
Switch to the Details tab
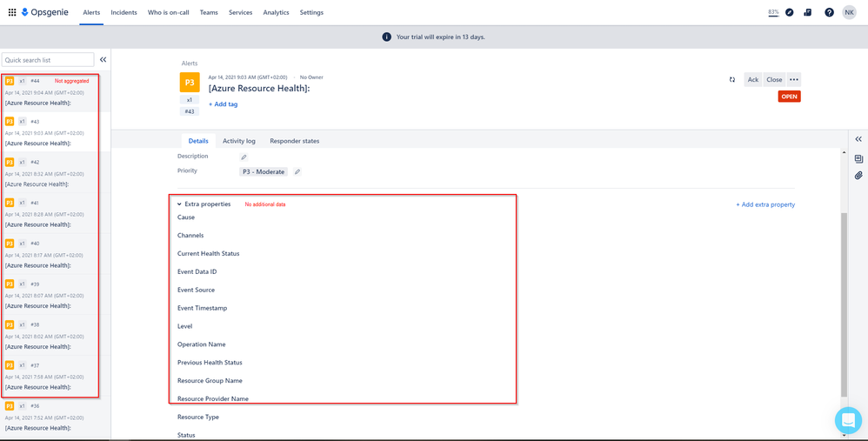click(198, 141)
